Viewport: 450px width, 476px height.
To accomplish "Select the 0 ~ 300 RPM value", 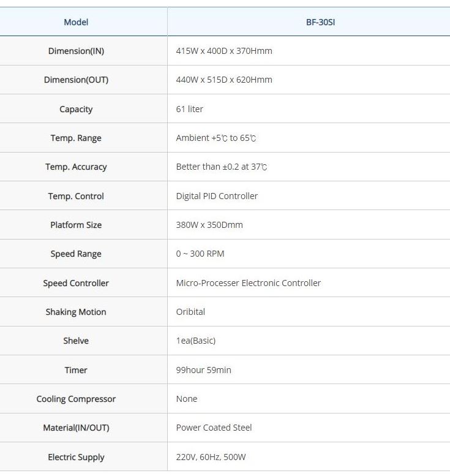I will 200,254.
